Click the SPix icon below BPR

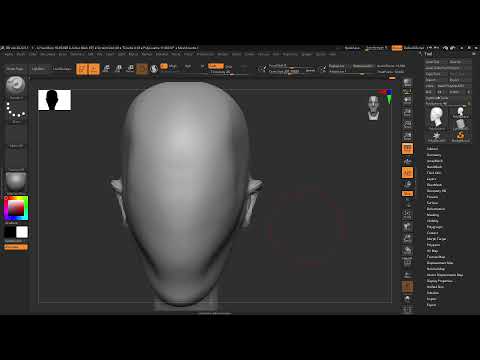click(407, 91)
